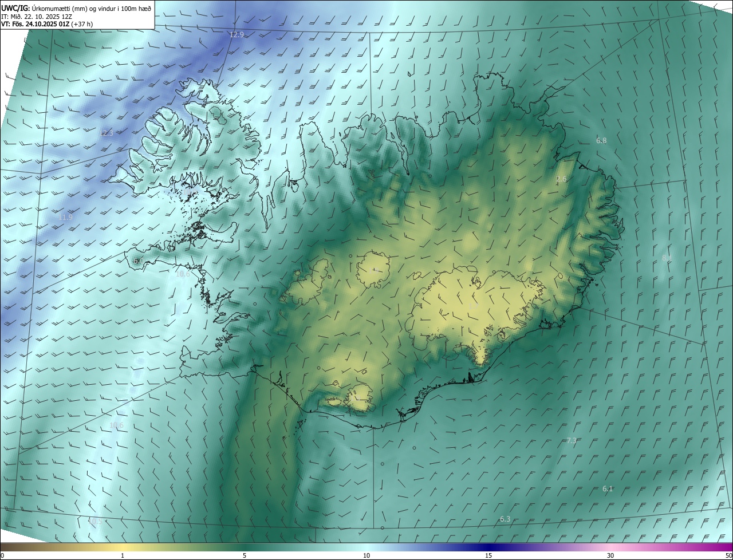
Task: Click the '6.3' value label on the map
Action: pyautogui.click(x=505, y=519)
